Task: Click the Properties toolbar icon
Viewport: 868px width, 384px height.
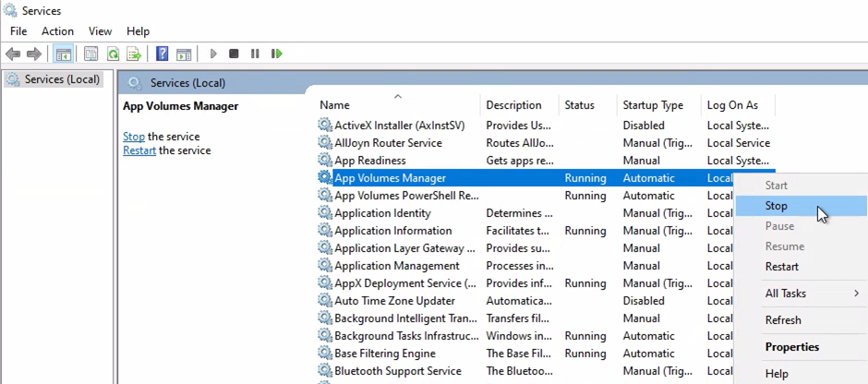Action: pos(90,54)
